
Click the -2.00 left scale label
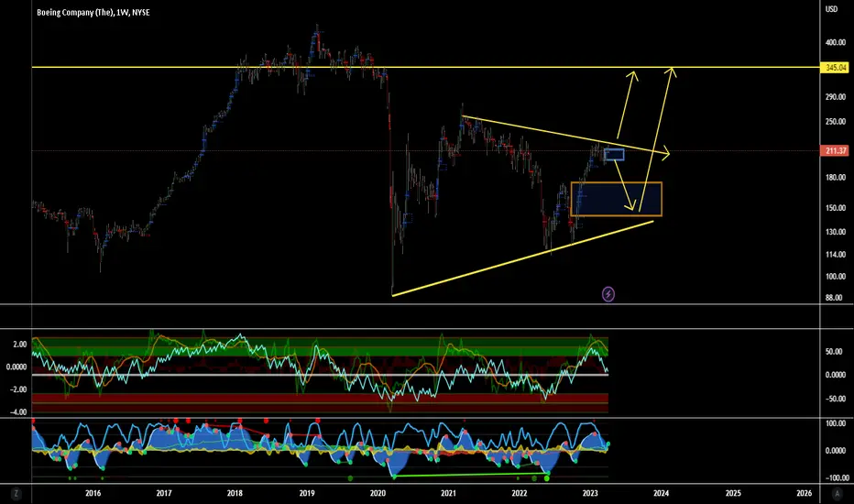pos(18,389)
